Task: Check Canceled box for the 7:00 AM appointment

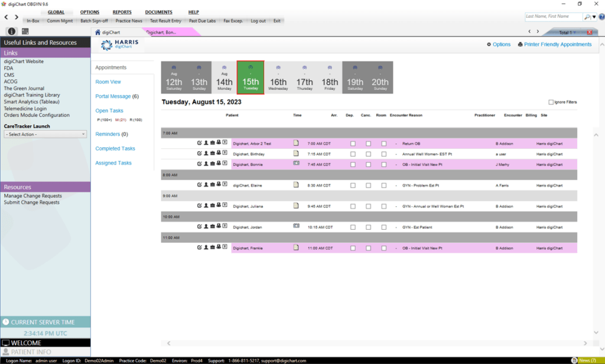Action: (x=383, y=144)
